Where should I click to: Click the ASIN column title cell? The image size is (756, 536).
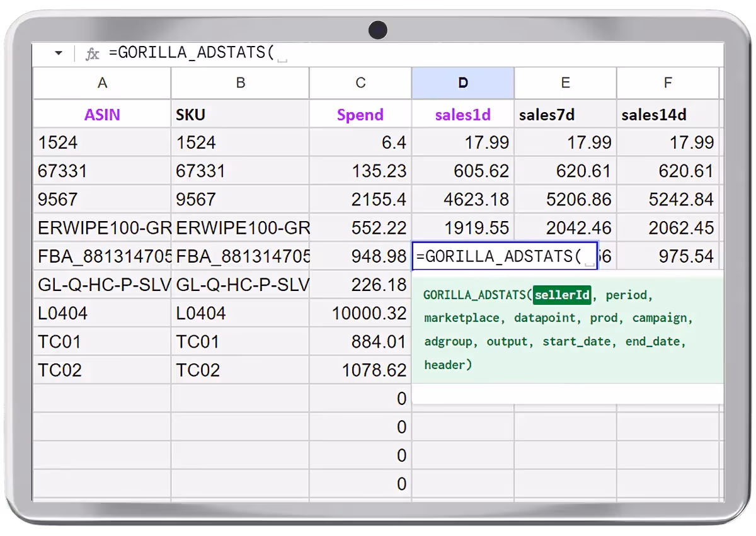(x=101, y=114)
